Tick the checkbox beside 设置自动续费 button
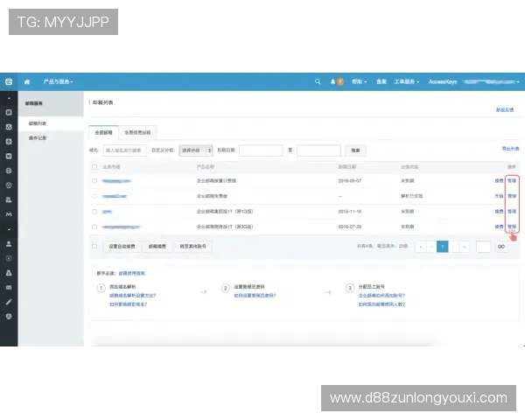525x420 pixels. pyautogui.click(x=94, y=246)
